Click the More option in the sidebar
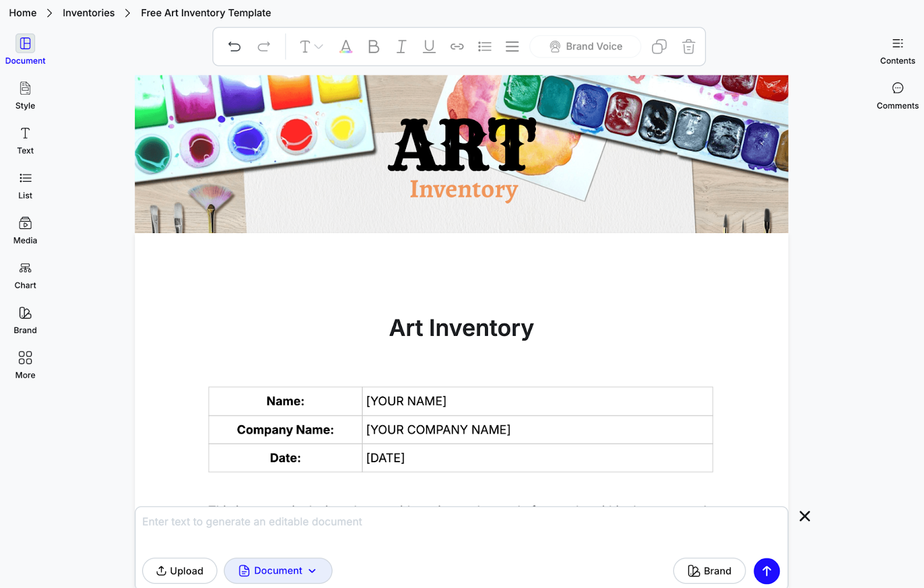 click(x=24, y=365)
